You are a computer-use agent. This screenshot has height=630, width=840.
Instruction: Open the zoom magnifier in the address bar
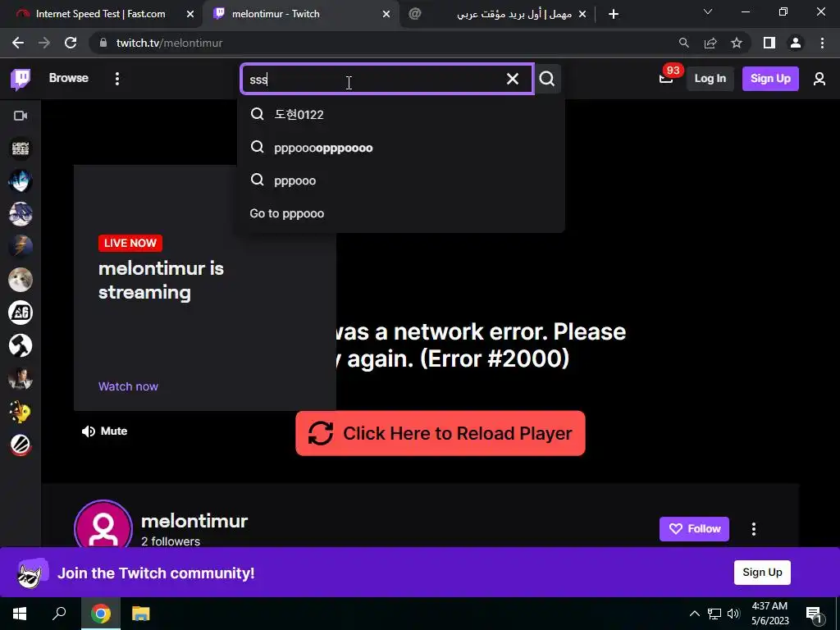coord(683,43)
